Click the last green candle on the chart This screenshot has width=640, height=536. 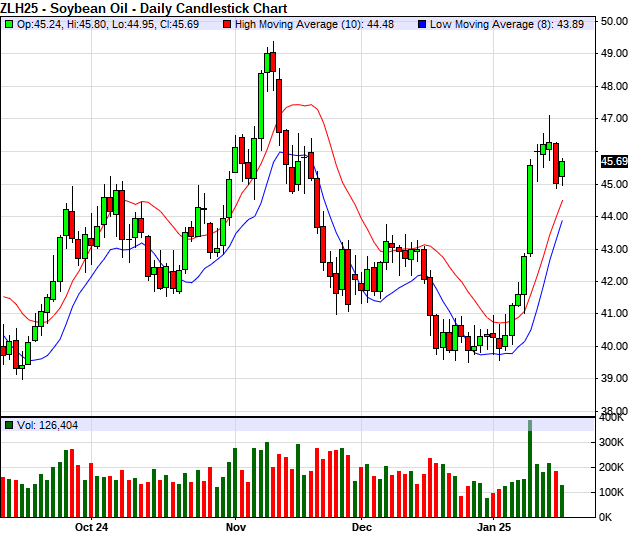[562, 168]
